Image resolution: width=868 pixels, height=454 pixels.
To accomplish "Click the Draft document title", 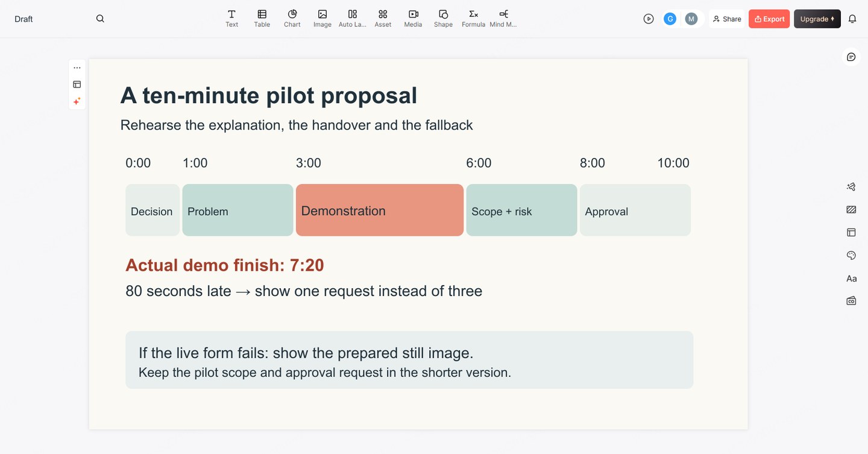I will pyautogui.click(x=24, y=19).
